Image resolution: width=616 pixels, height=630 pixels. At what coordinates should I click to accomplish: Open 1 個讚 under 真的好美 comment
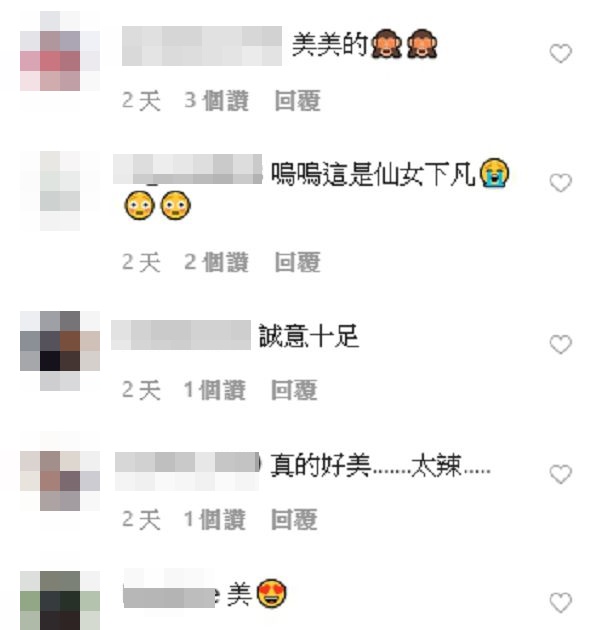(x=215, y=520)
